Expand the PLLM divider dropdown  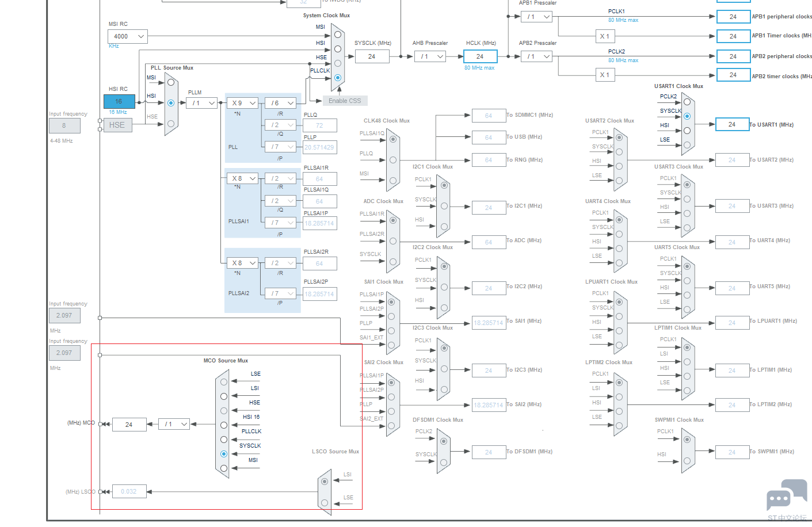(201, 103)
